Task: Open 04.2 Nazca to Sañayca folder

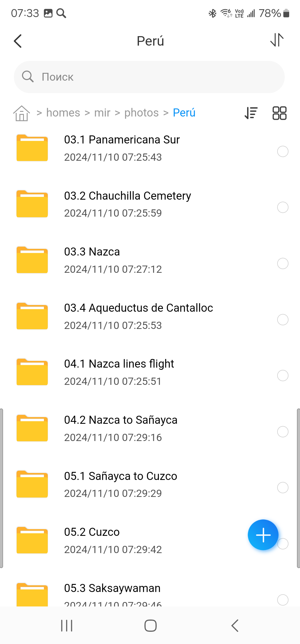Action: coord(121,420)
